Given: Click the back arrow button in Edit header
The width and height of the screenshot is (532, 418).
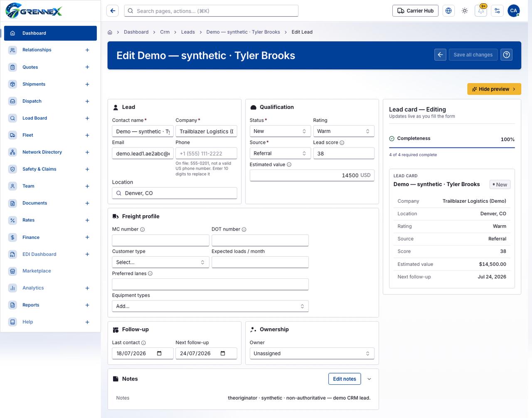Looking at the screenshot, I should [440, 55].
